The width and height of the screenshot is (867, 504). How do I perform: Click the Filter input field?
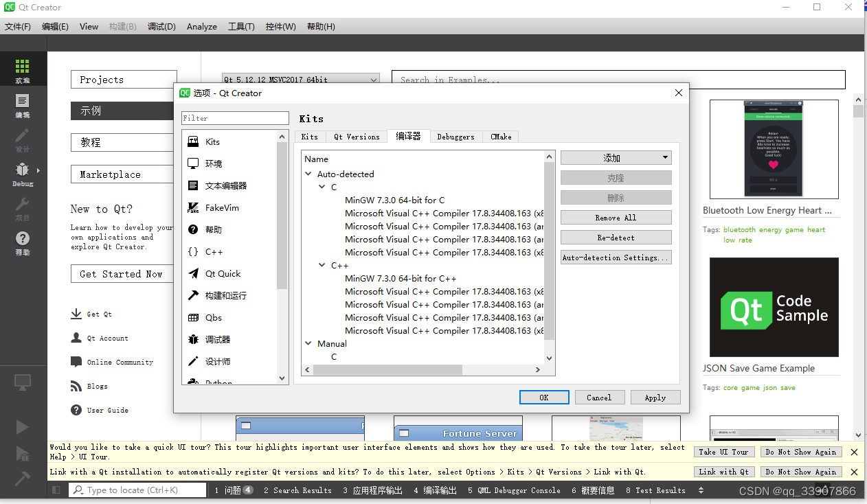click(x=235, y=117)
